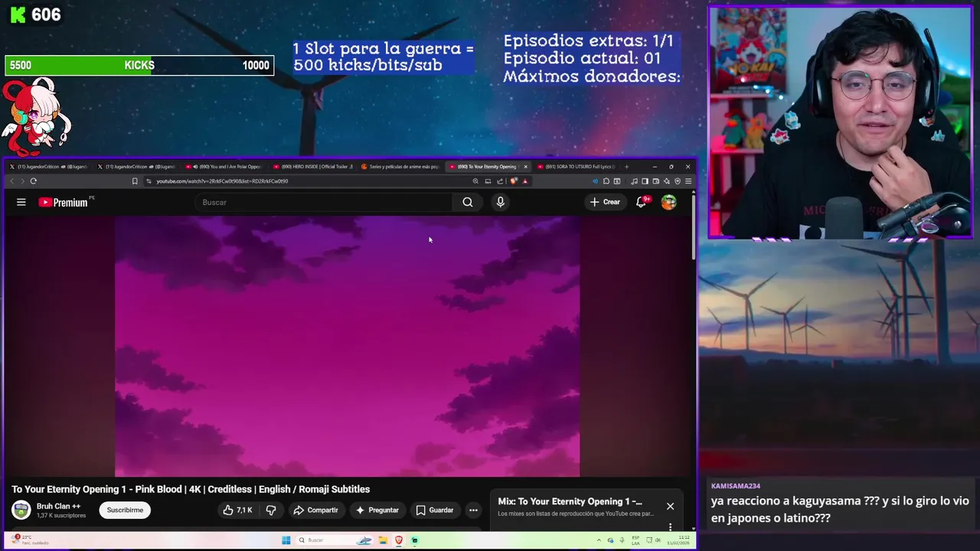Click the Crear create button
The height and width of the screenshot is (551, 980).
point(605,202)
